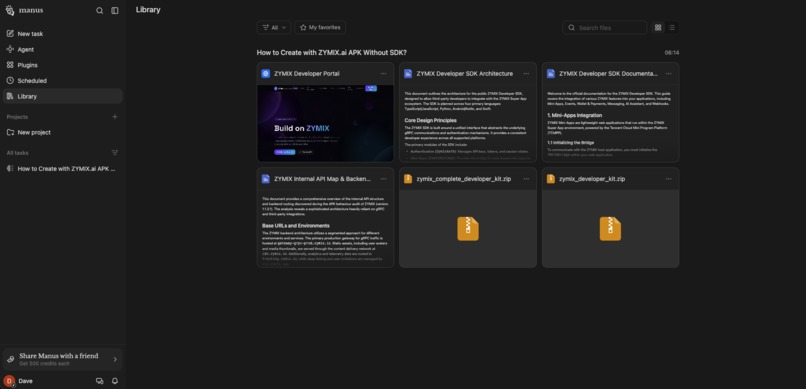Open zymix_complete_developer_kit.zip options menu
The width and height of the screenshot is (806, 389).
[x=526, y=179]
